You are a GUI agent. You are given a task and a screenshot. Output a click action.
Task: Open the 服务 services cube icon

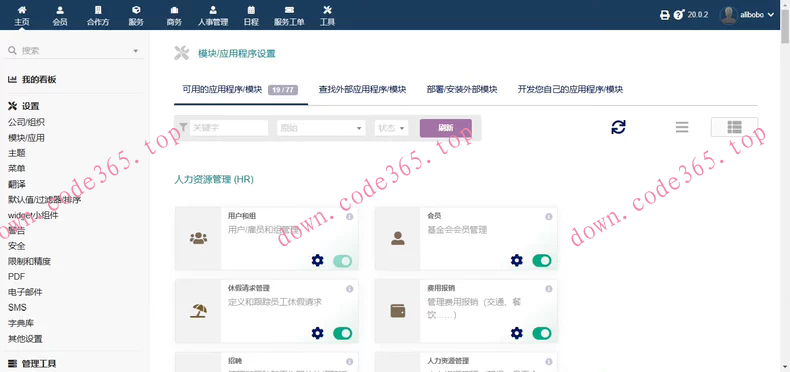[136, 10]
